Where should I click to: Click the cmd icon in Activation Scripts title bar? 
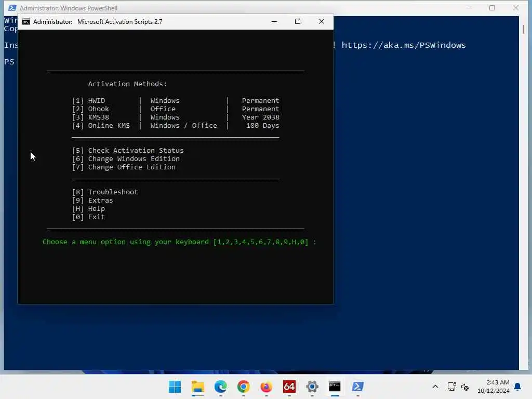point(26,22)
